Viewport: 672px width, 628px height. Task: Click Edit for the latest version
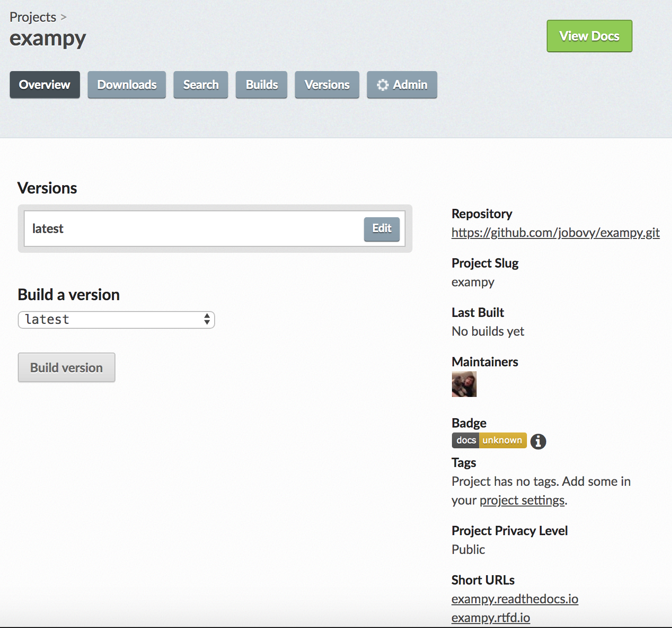pos(382,229)
